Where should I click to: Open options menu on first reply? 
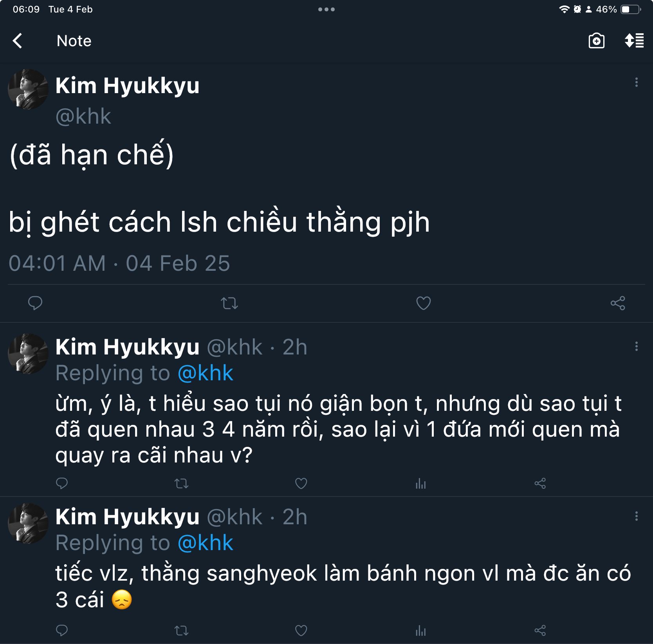tap(636, 346)
